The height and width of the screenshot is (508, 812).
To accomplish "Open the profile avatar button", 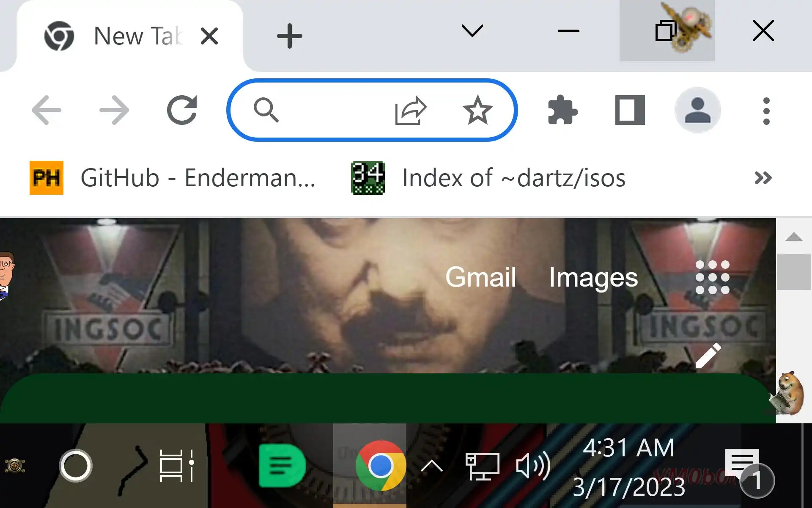I will click(697, 110).
